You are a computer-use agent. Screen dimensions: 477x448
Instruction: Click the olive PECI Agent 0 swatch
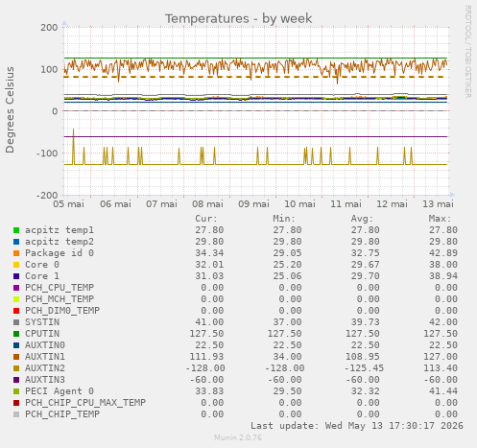pos(16,391)
